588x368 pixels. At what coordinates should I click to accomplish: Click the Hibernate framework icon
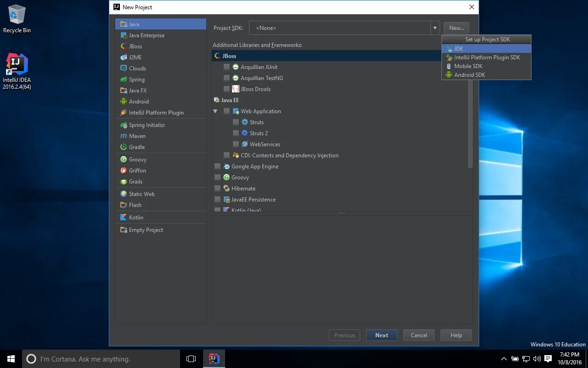coord(226,189)
